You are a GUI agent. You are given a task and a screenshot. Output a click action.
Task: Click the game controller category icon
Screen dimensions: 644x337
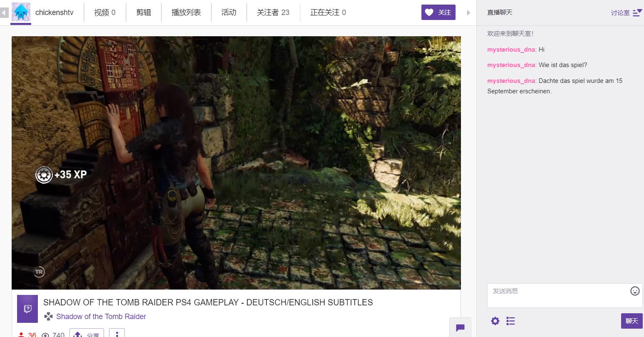click(x=49, y=317)
